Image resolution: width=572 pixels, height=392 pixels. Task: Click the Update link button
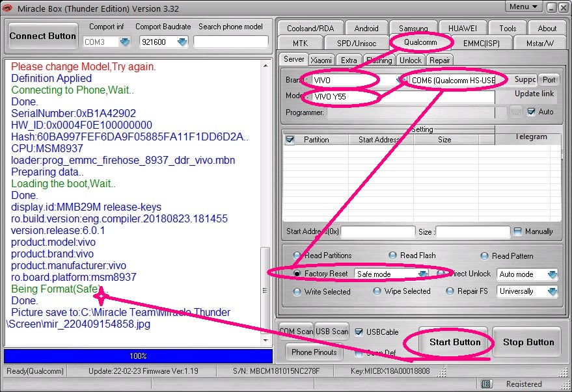tap(534, 94)
